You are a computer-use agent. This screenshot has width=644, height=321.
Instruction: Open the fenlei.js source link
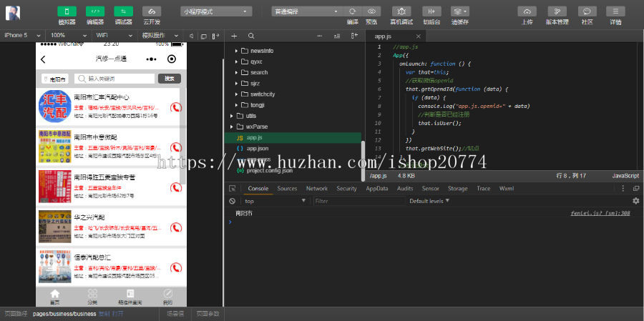600,213
